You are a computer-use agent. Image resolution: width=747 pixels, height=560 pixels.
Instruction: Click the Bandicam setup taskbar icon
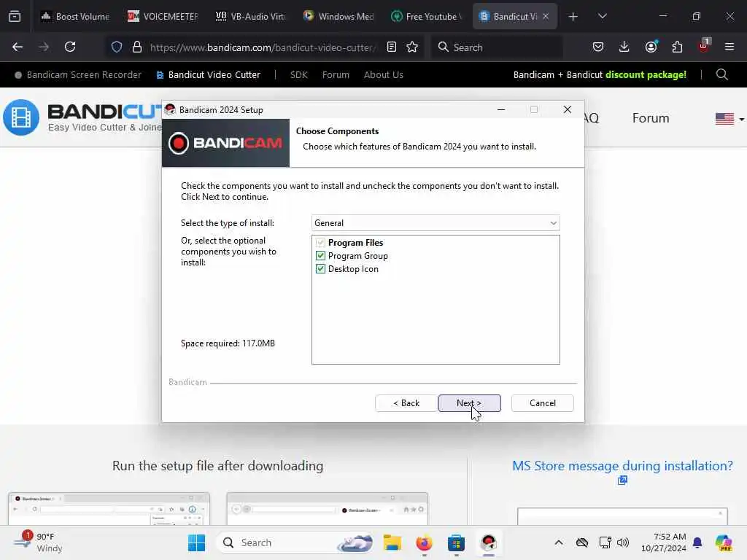(x=488, y=542)
